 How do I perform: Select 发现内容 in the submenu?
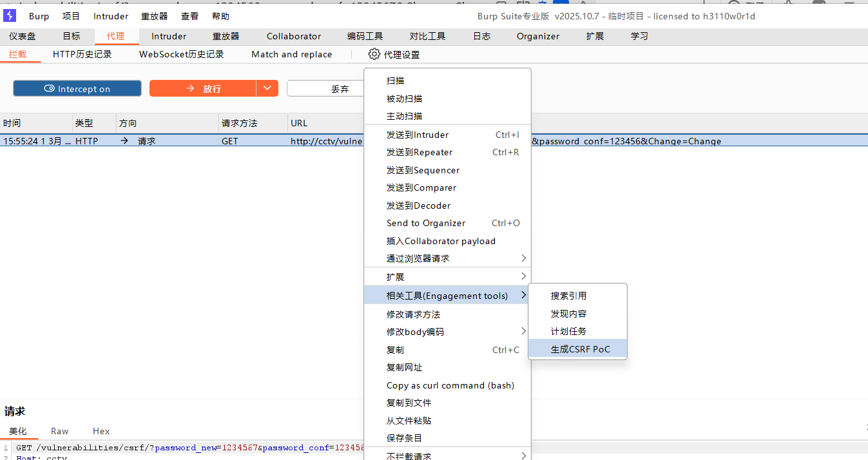[577, 314]
